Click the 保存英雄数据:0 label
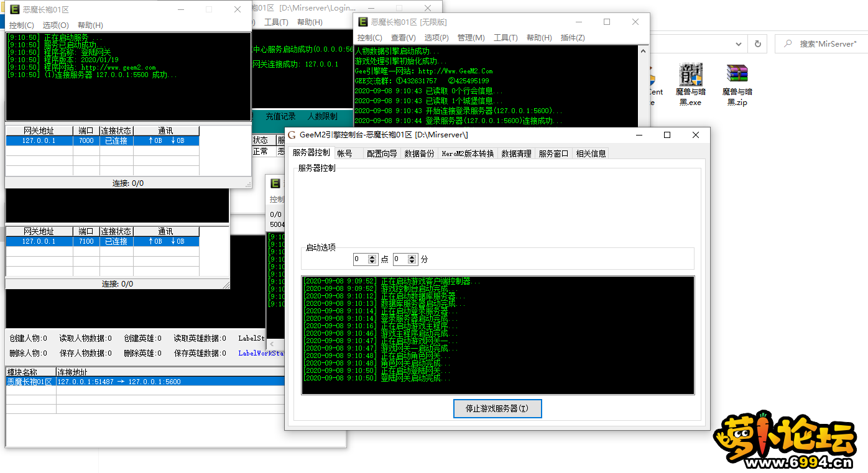 200,353
